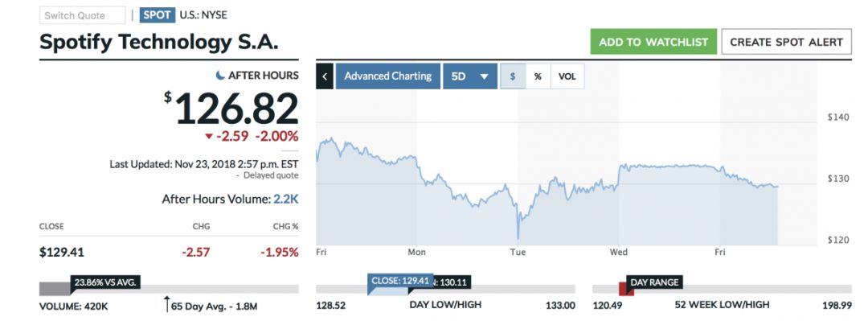Screen dimensions: 868x321
Task: Click the Spotify Technology S.A. heading
Action: tap(159, 42)
